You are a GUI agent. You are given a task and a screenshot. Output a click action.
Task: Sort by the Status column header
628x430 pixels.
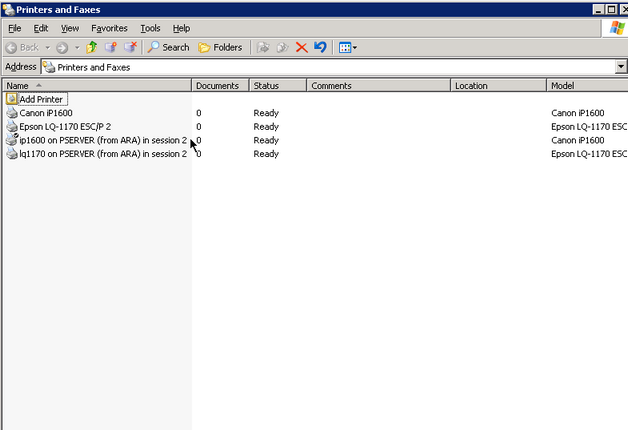[277, 86]
